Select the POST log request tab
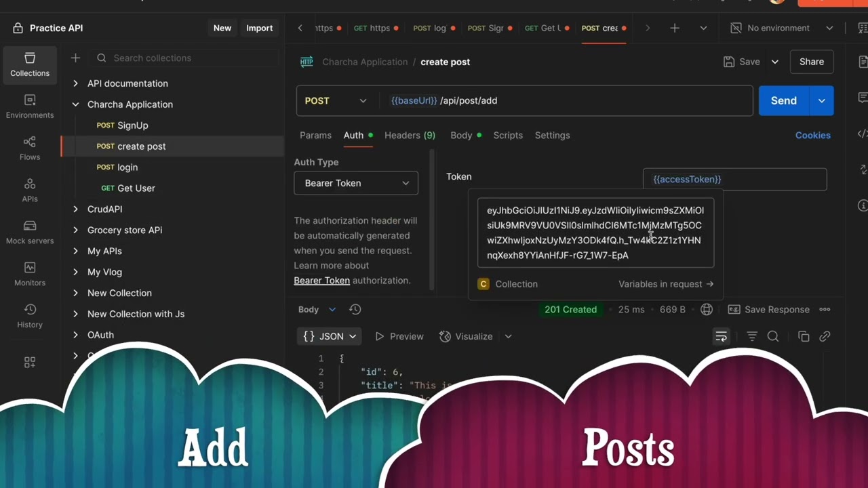Viewport: 868px width, 488px height. tap(434, 28)
